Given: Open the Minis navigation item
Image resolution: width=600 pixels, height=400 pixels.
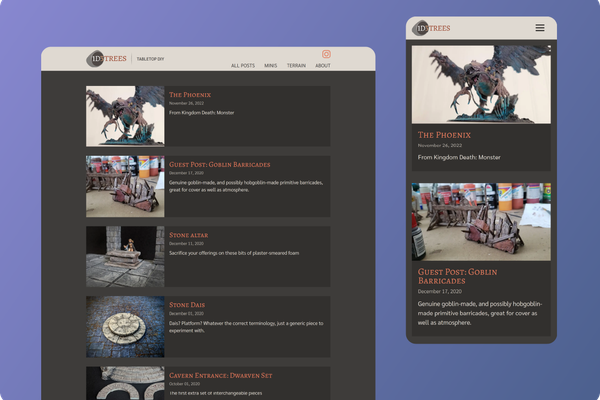Looking at the screenshot, I should (271, 65).
